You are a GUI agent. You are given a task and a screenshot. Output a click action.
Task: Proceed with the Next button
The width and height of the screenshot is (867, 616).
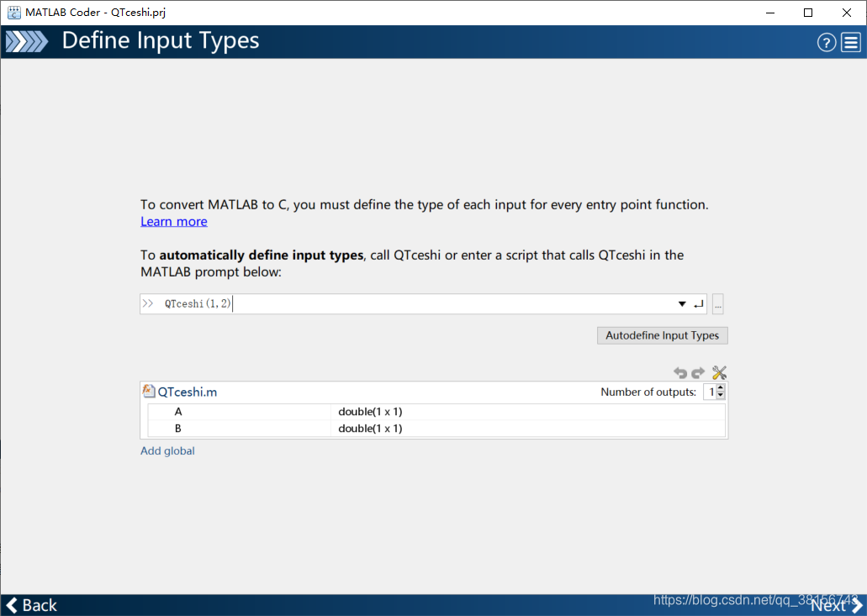[x=836, y=606]
